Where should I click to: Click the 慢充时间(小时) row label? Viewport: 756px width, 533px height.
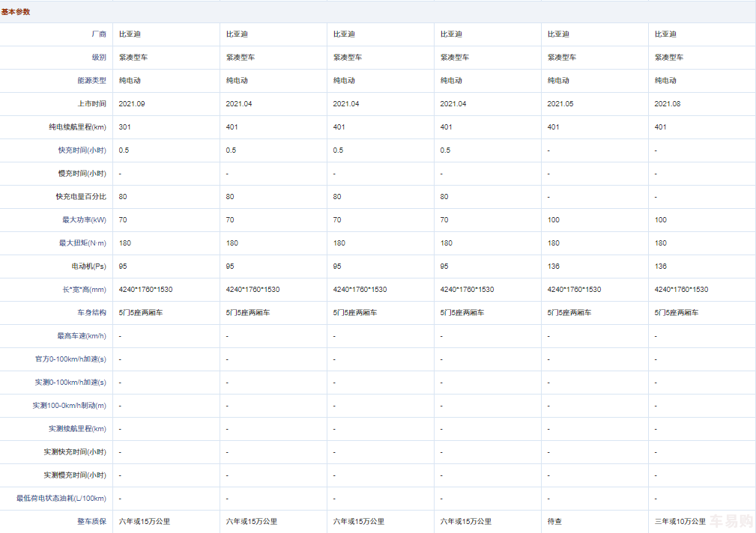click(82, 174)
